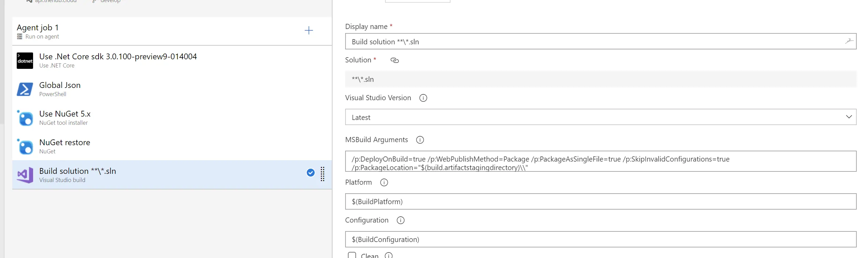The width and height of the screenshot is (868, 258).
Task: Show info tooltip for Configuration
Action: tap(401, 221)
